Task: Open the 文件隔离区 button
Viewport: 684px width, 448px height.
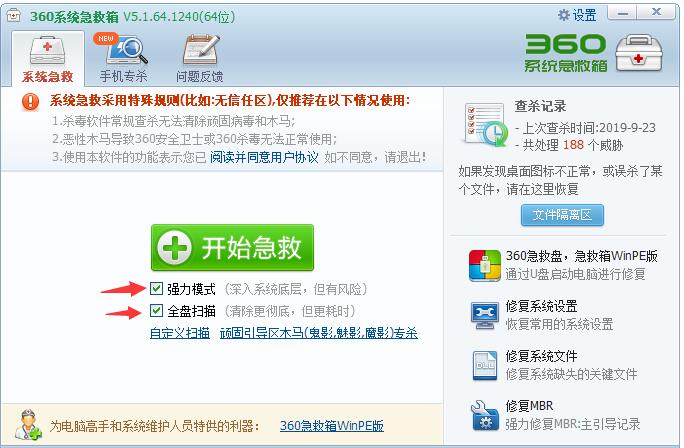Action: tap(562, 215)
